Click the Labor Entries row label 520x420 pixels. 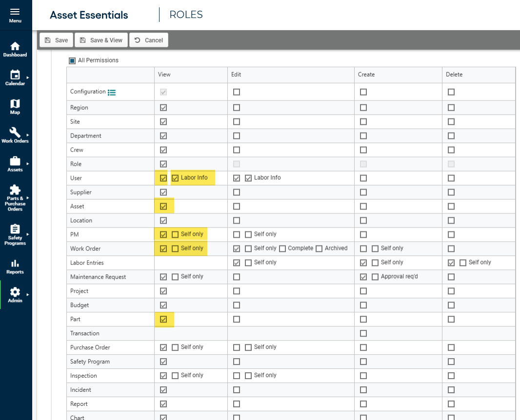(87, 263)
